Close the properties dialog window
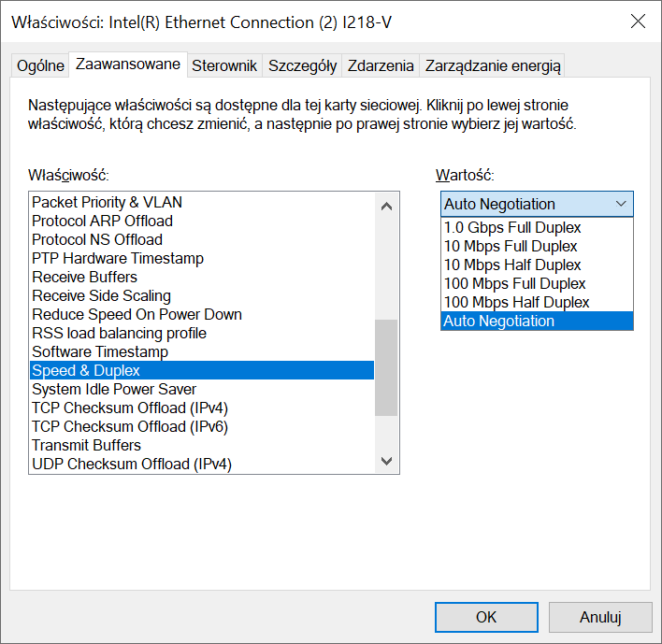Viewport: 662px width, 644px height. (x=638, y=21)
